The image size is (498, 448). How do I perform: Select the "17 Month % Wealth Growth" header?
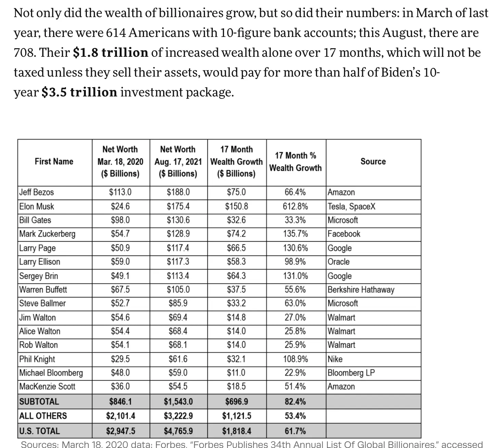pyautogui.click(x=296, y=162)
